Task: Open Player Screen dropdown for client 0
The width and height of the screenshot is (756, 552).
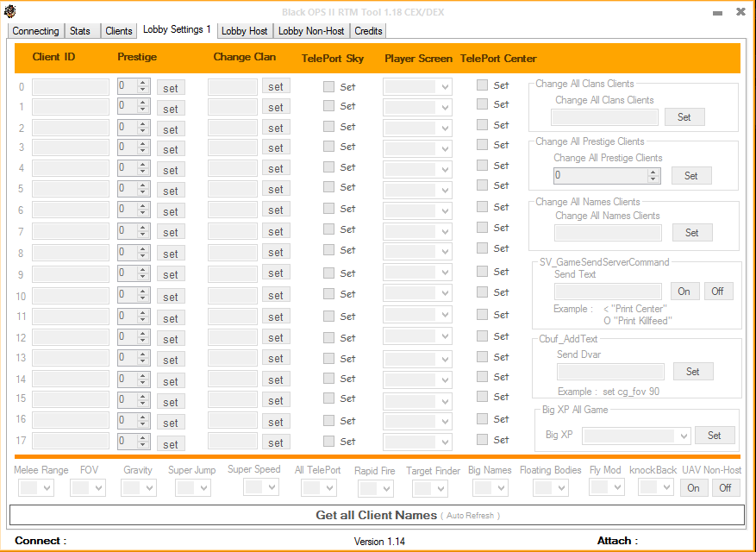Action: [x=417, y=87]
